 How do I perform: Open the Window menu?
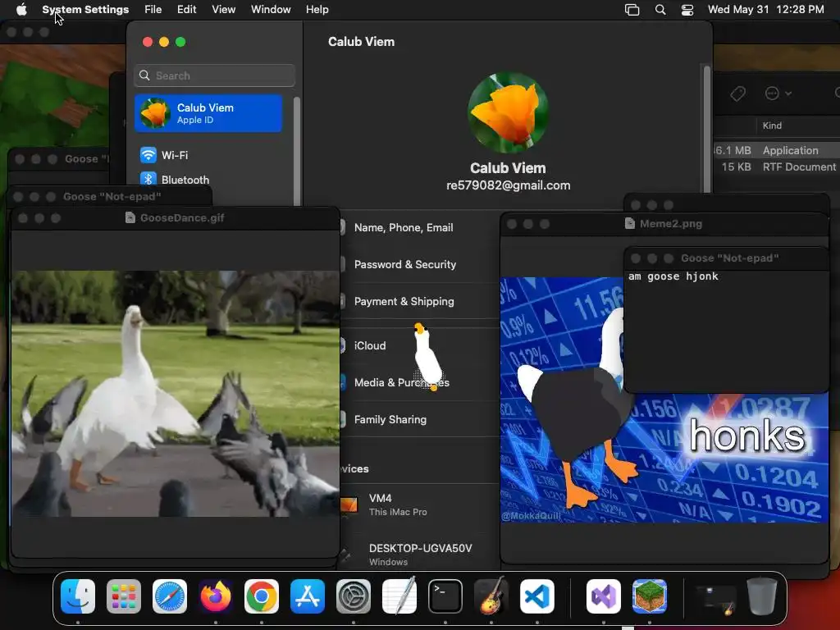click(x=271, y=10)
